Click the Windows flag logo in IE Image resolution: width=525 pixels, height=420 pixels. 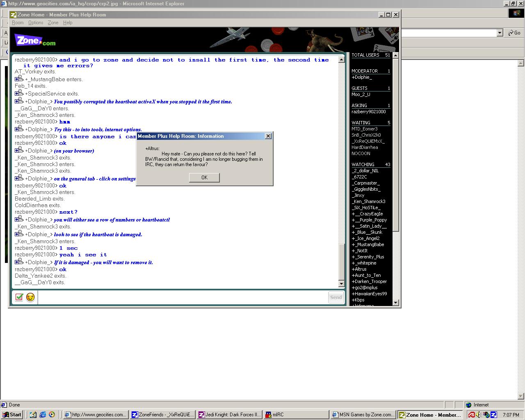pyautogui.click(x=516, y=13)
